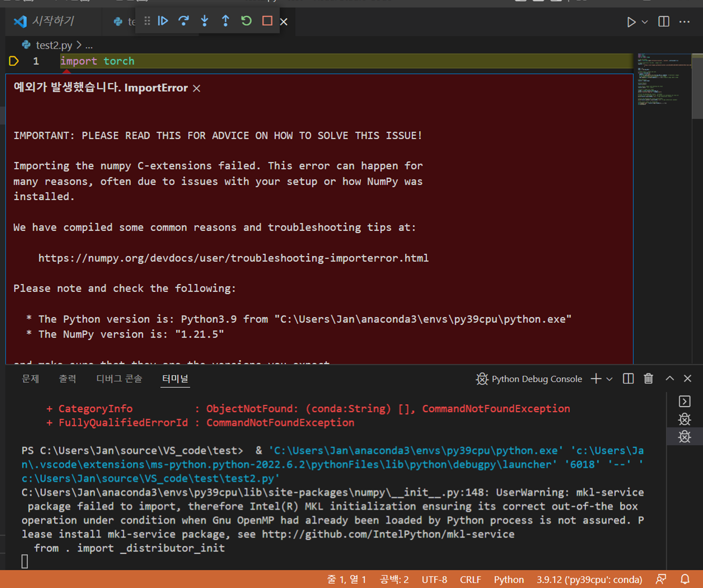Open notifications bell in status bar
The height and width of the screenshot is (588, 703).
pos(685,579)
